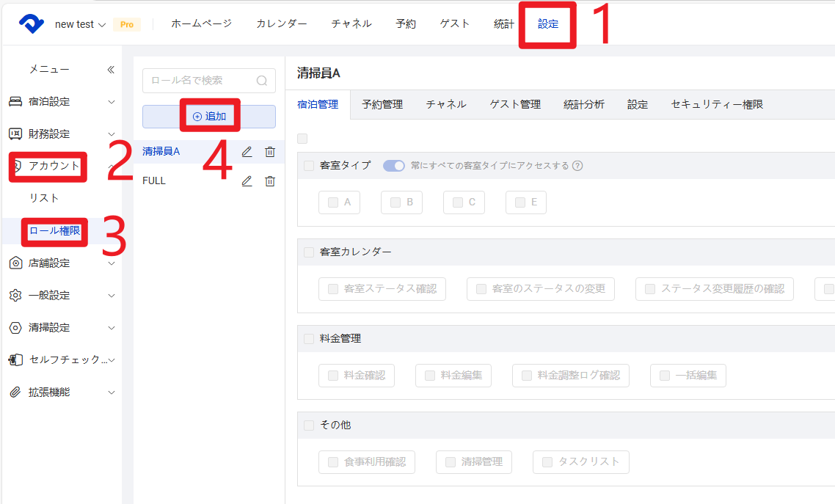This screenshot has width=835, height=504.
Task: Click the edit pencil icon for FULL role
Action: 247,181
